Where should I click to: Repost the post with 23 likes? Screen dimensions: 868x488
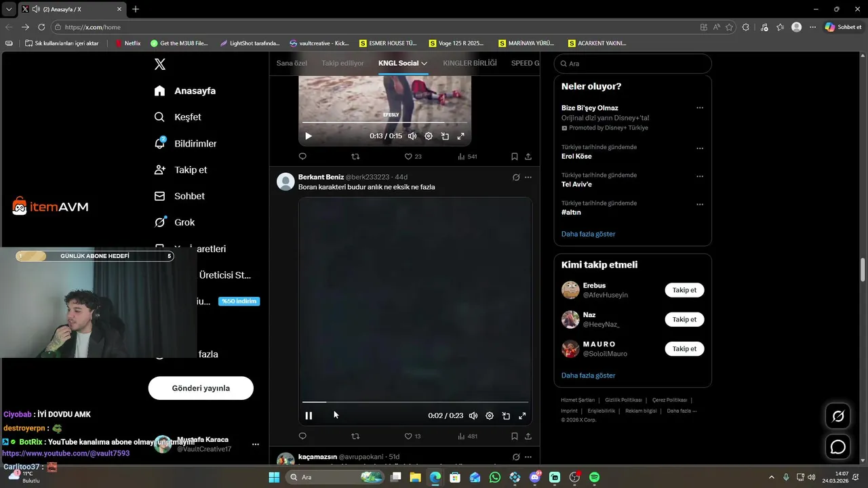[355, 157]
